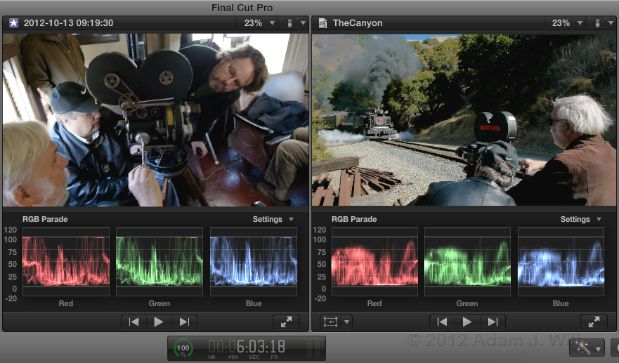The image size is (619, 363).
Task: Click the magic wand Enhancements icon
Action: pos(583,348)
